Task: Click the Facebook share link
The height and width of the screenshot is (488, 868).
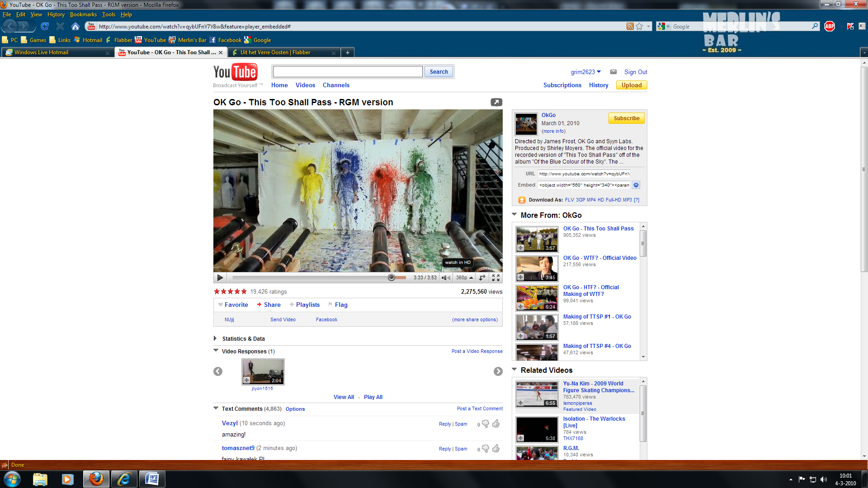Action: click(326, 319)
